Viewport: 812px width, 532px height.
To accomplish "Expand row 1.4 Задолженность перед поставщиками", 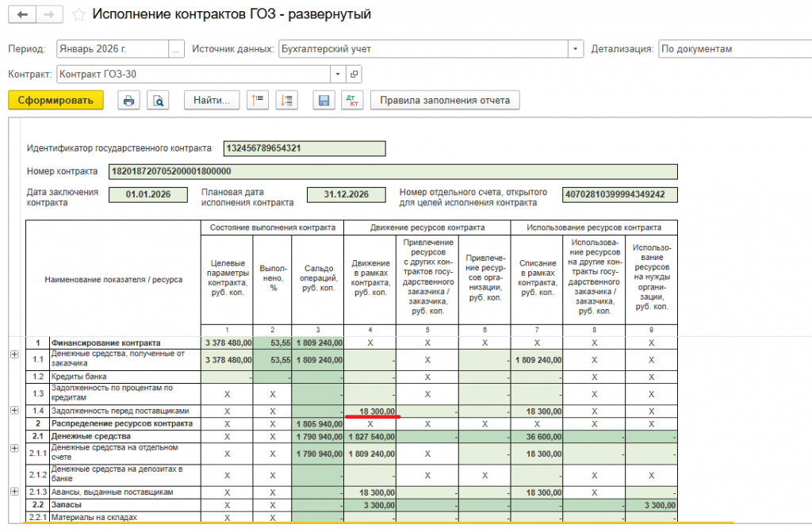I will pyautogui.click(x=14, y=411).
